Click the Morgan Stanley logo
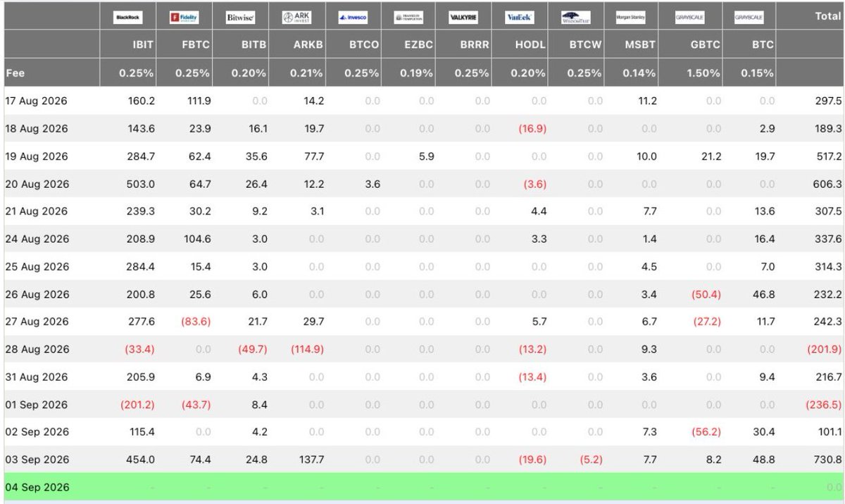 631,18
